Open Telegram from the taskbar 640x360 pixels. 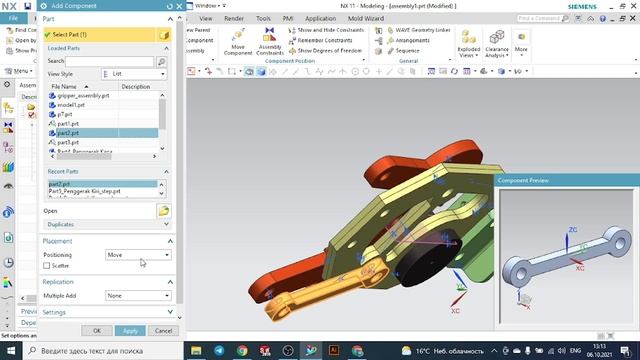click(x=219, y=351)
